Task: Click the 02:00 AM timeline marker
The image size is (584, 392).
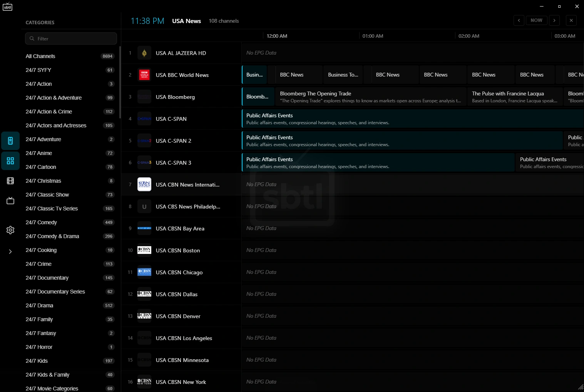Action: coord(469,36)
